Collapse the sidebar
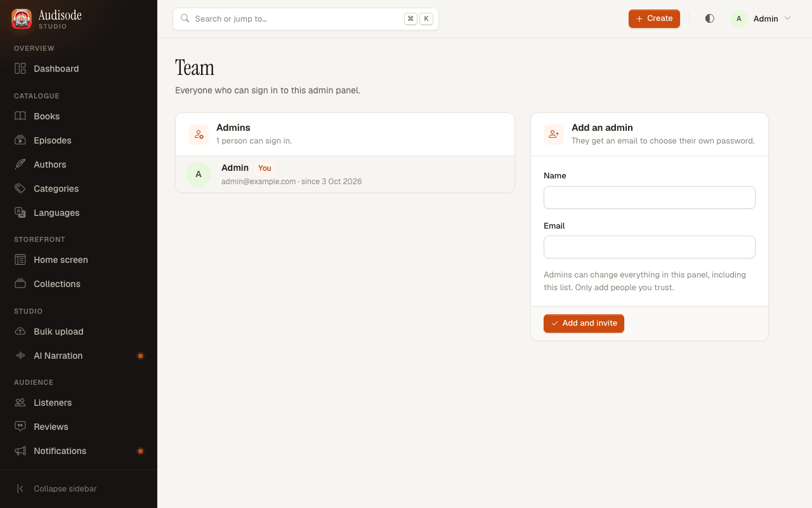 pyautogui.click(x=79, y=488)
